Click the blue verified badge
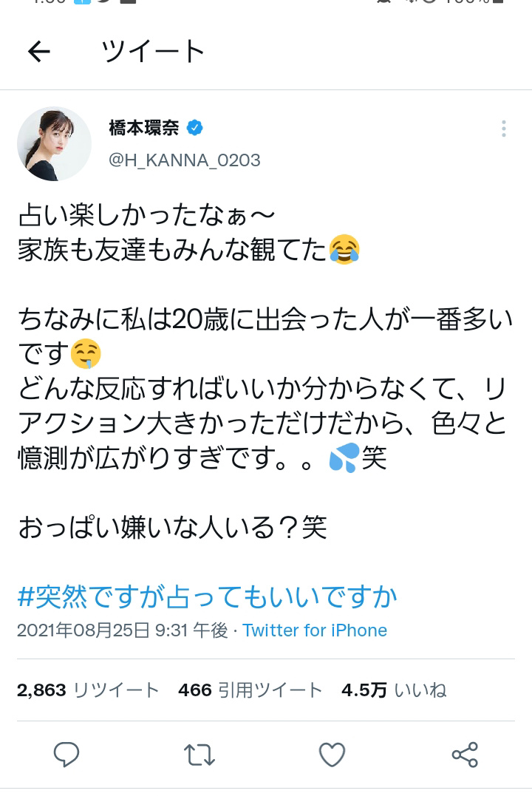The height and width of the screenshot is (796, 532). pos(195,127)
